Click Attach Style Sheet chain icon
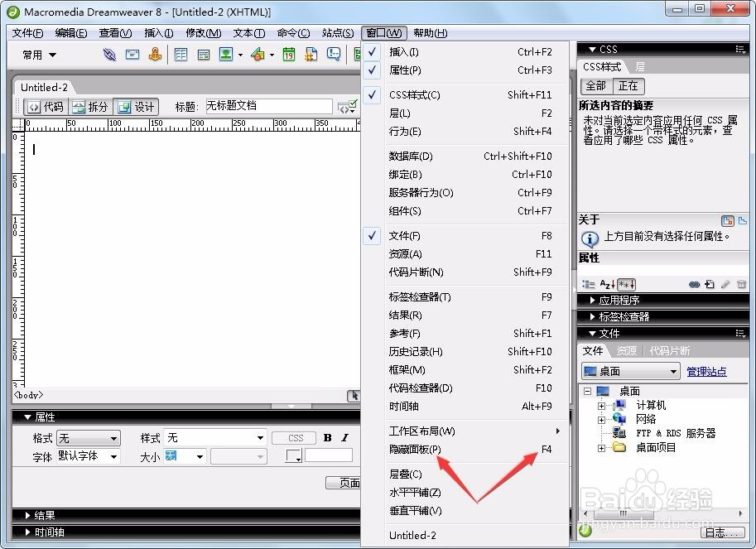 [694, 284]
